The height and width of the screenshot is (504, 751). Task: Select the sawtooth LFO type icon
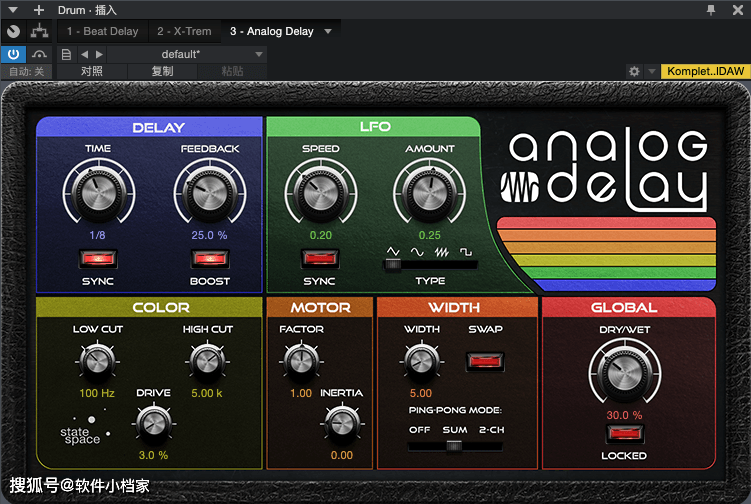pos(441,250)
